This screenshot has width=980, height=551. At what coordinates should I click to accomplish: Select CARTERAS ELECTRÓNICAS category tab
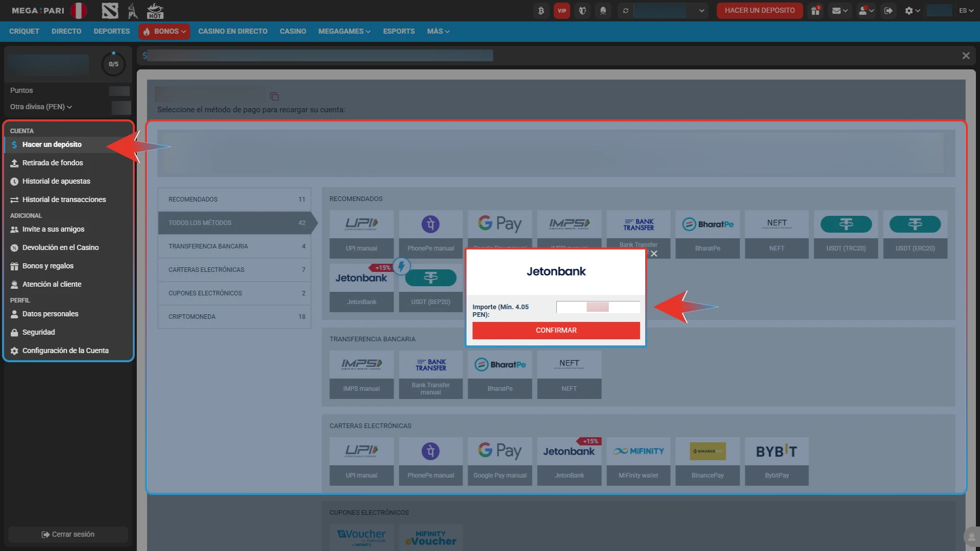coord(234,269)
